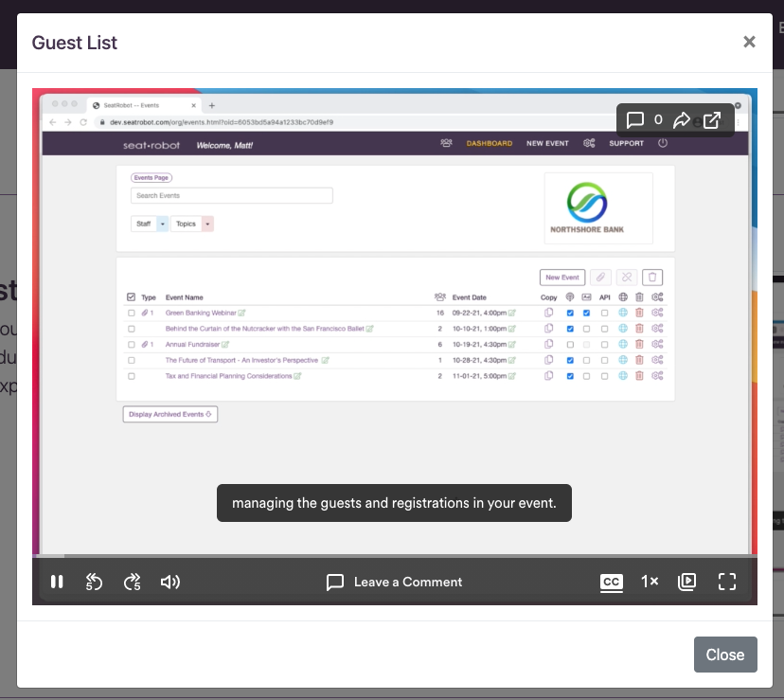Rewind video by 5 seconds

click(x=94, y=582)
